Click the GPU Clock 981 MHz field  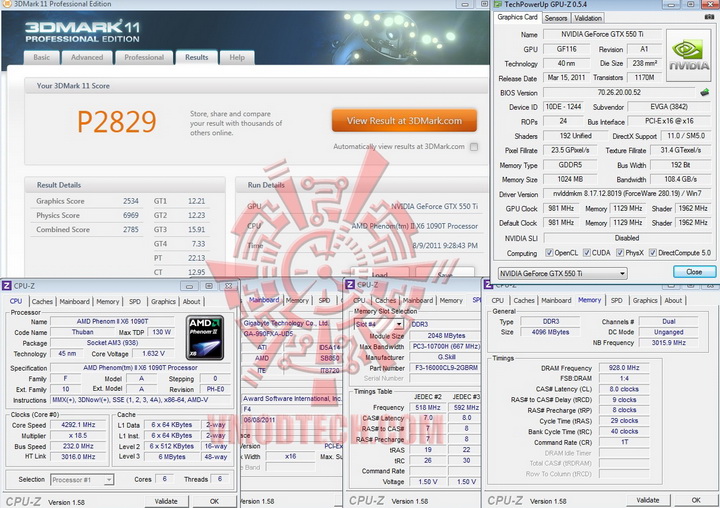(x=561, y=209)
